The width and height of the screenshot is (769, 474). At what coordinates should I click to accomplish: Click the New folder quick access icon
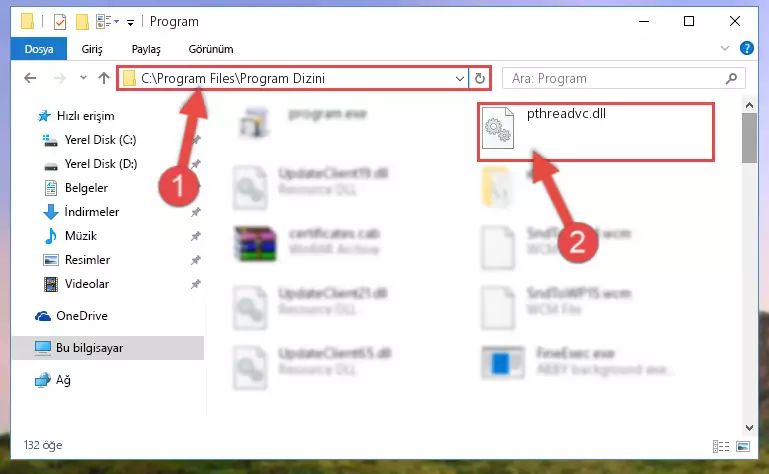[82, 22]
